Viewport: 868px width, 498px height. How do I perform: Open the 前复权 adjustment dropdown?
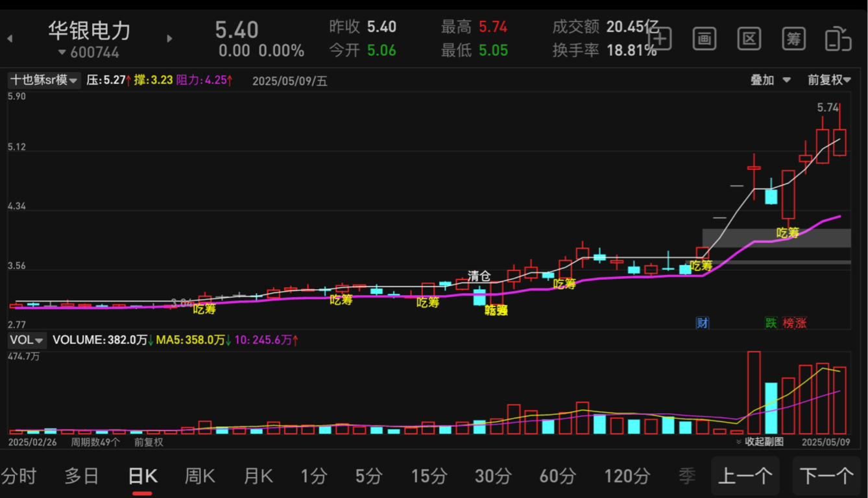coord(828,80)
